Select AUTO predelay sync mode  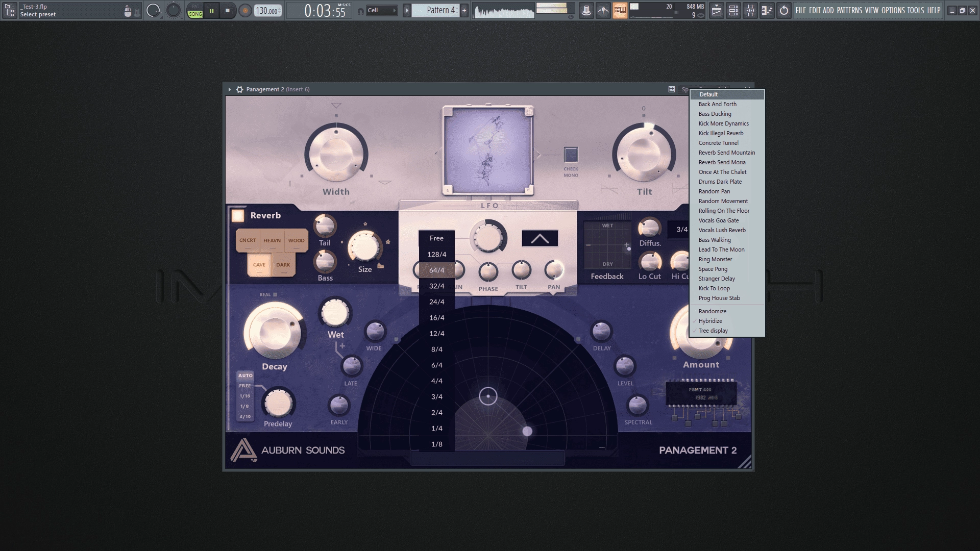point(245,375)
